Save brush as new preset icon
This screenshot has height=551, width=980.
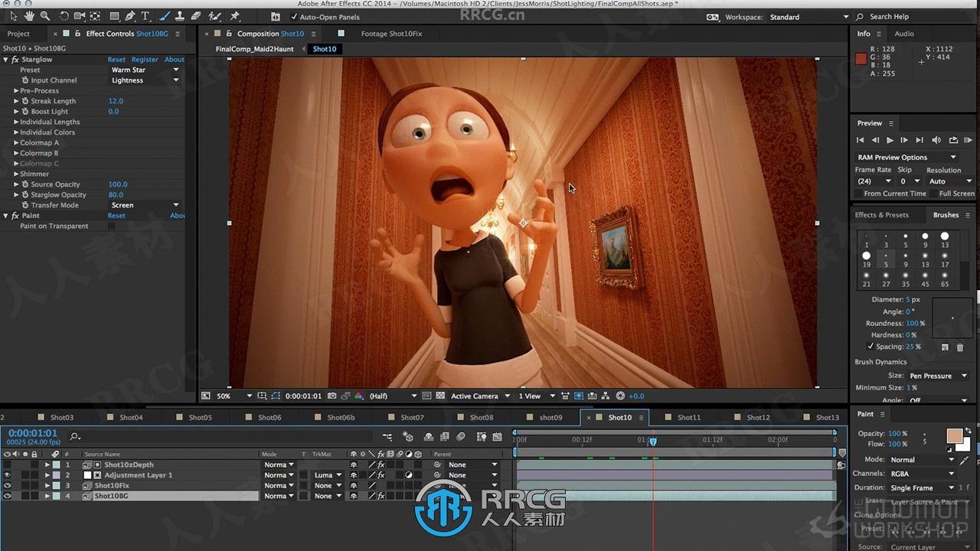pos(945,347)
